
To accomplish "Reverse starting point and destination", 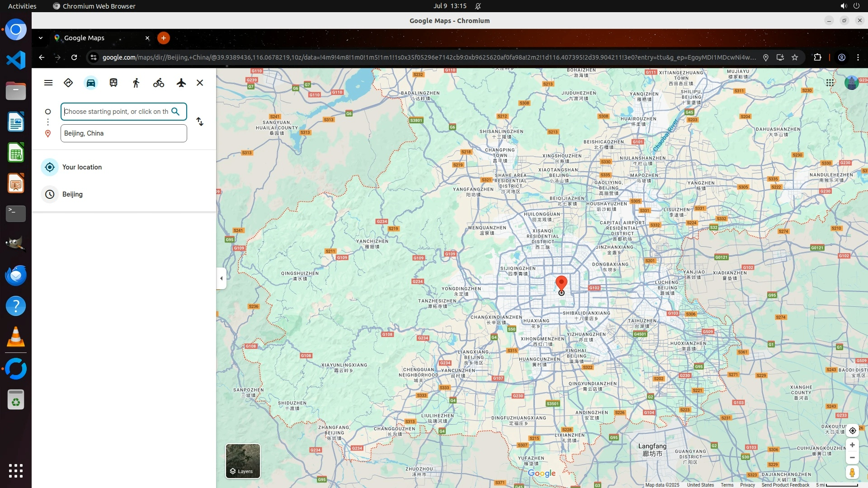I will click(x=200, y=122).
